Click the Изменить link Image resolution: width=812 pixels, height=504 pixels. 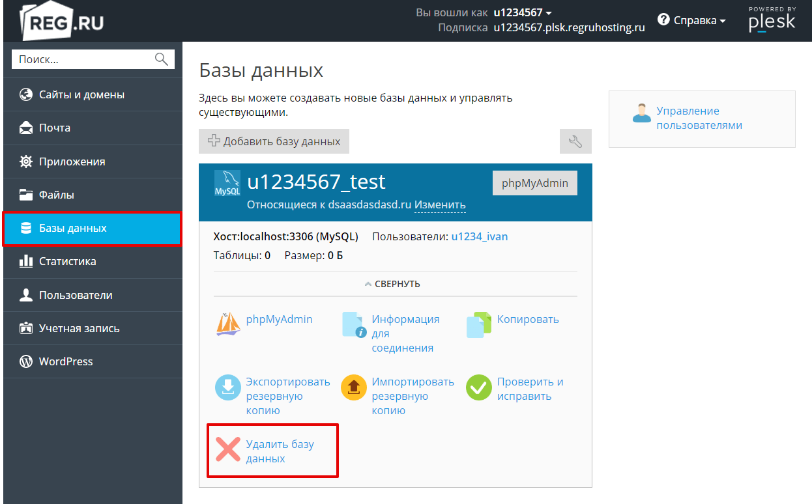440,204
